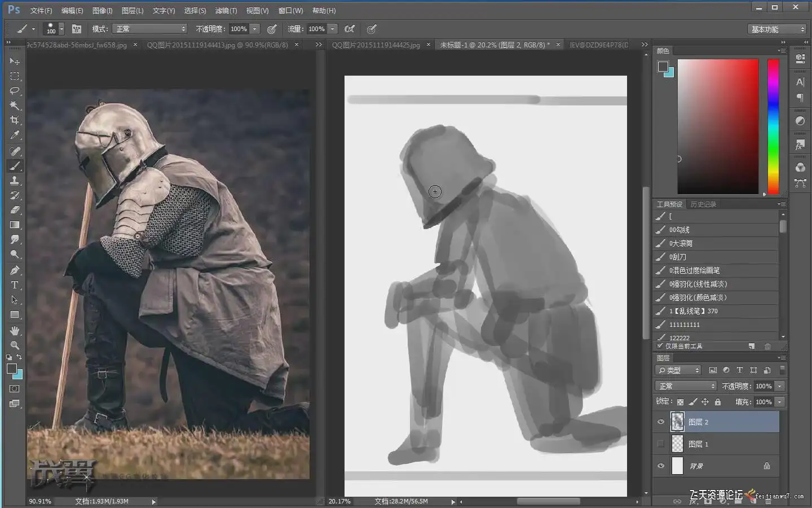Open the layer 不透明度 dropdown arrow
Image resolution: width=812 pixels, height=508 pixels.
pos(780,386)
